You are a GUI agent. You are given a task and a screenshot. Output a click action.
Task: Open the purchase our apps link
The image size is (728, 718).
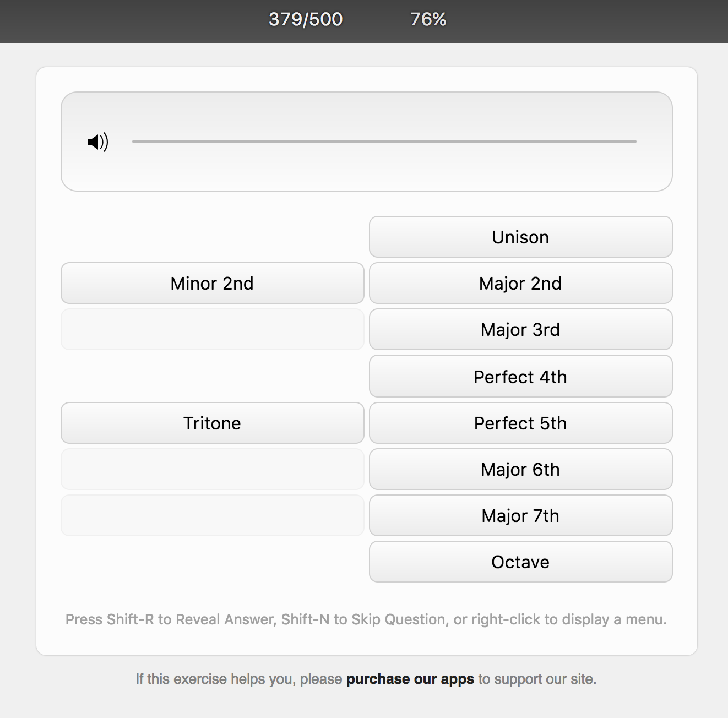[x=410, y=679]
